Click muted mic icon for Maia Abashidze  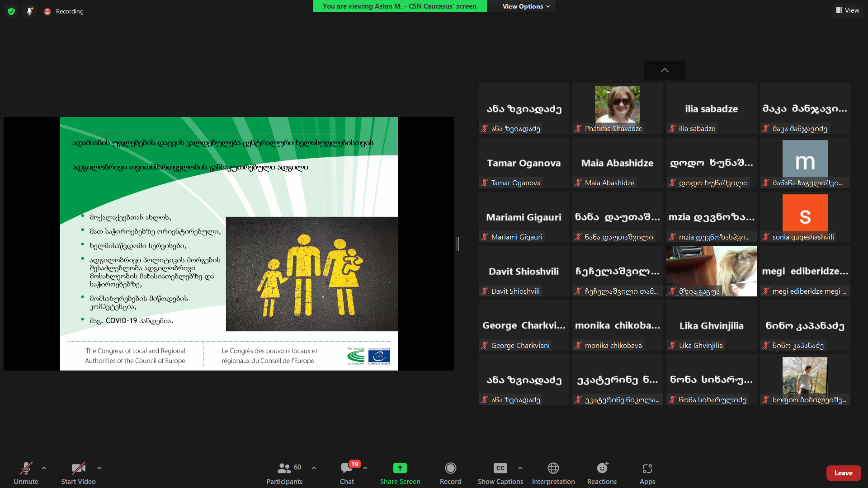pyautogui.click(x=578, y=183)
